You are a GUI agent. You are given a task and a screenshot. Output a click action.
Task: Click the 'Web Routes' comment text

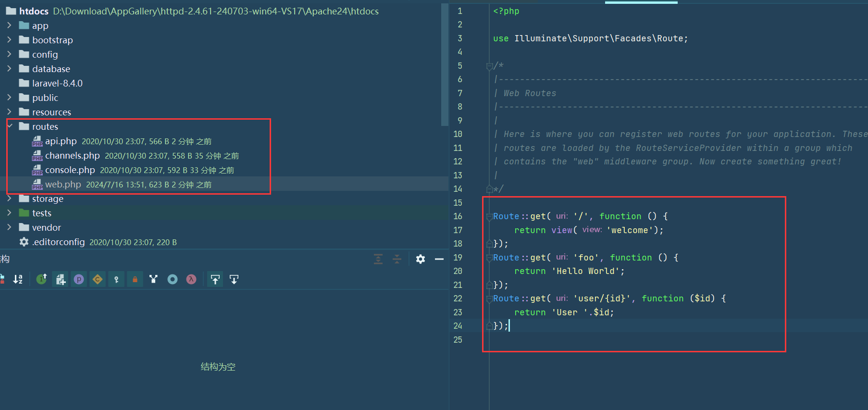tap(530, 93)
